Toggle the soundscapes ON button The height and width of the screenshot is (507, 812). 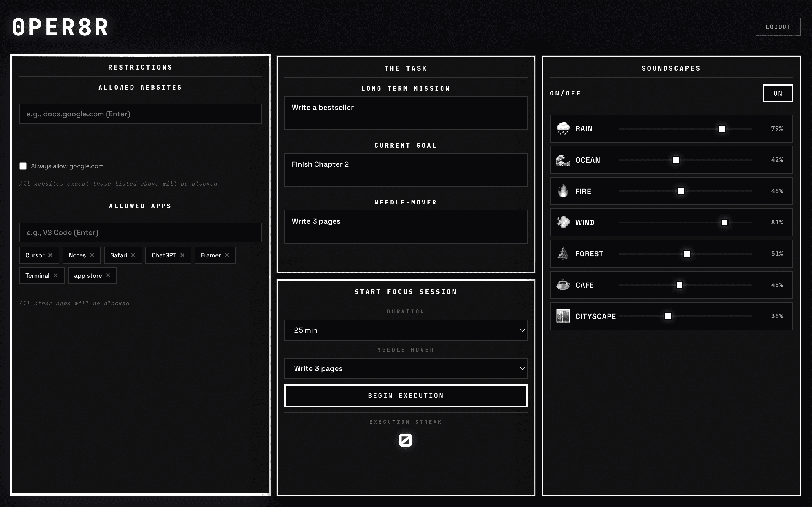click(x=777, y=93)
